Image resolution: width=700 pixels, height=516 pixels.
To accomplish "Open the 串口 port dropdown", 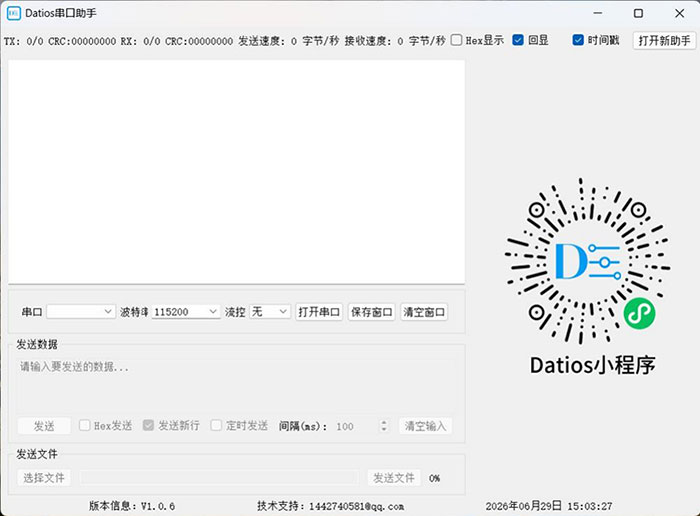I will tap(80, 312).
